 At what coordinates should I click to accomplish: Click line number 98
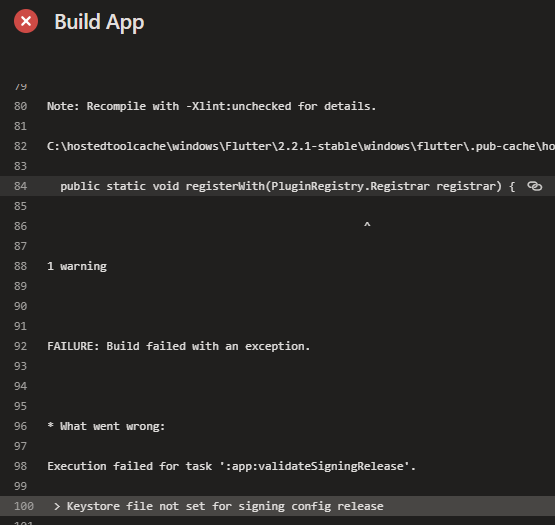(21, 466)
